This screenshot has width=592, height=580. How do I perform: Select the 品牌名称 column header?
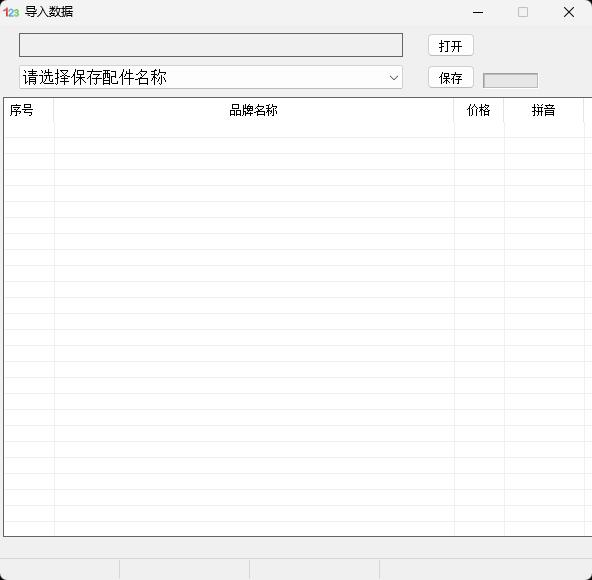(254, 110)
